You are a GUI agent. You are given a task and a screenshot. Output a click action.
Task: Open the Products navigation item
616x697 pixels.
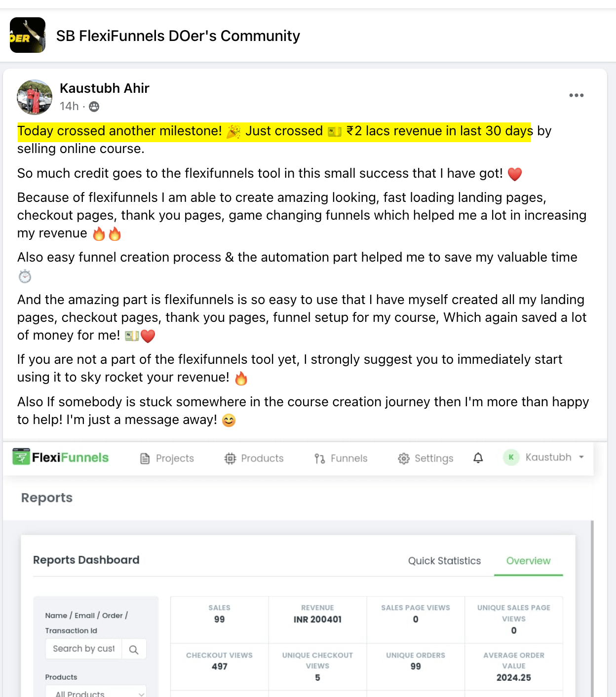click(x=254, y=459)
